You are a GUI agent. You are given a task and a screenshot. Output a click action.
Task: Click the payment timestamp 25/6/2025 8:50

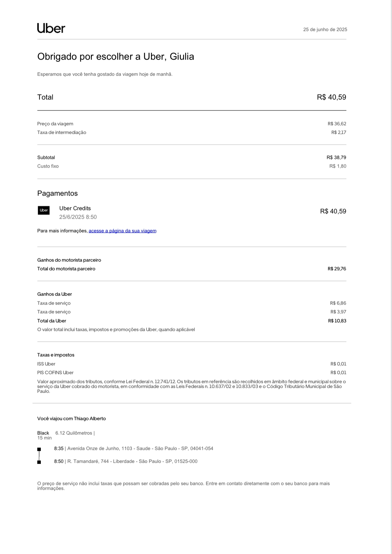tap(78, 217)
